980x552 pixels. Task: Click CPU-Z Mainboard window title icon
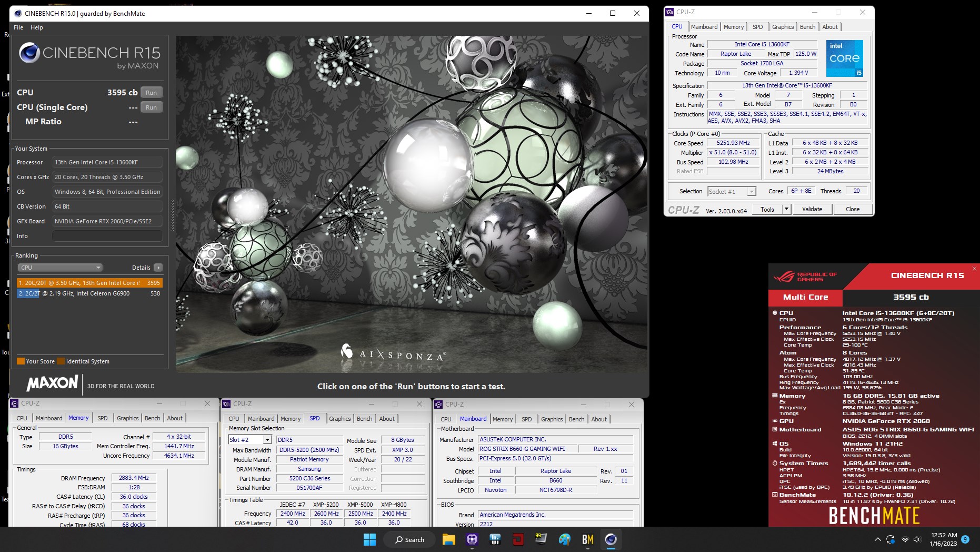[x=438, y=405]
